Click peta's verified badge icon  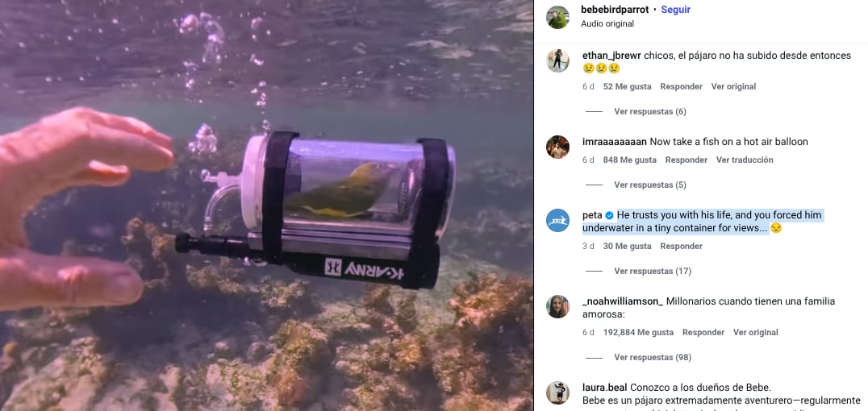[x=610, y=215]
